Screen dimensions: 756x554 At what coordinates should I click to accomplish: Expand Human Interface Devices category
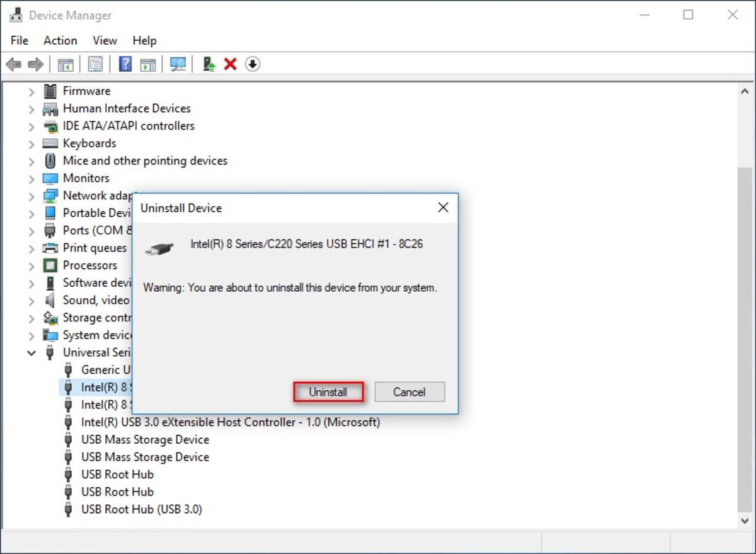click(31, 109)
